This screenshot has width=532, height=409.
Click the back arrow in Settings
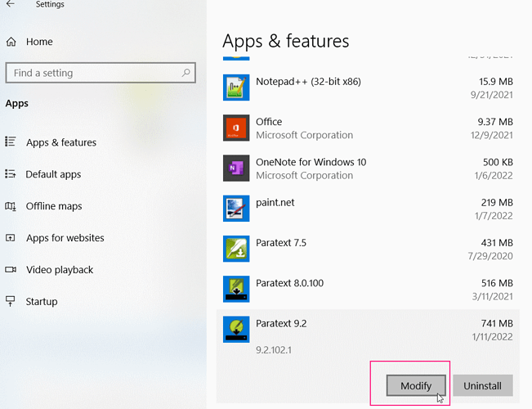11,4
